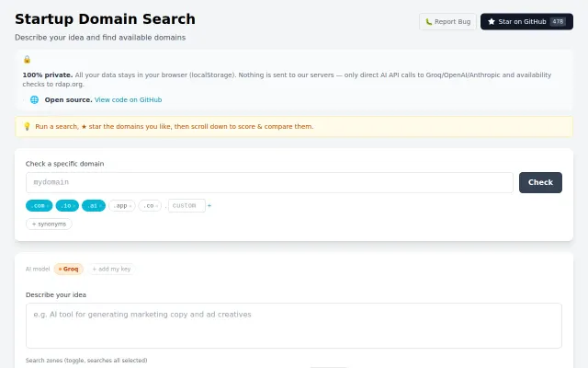Click the Report Bug button

447,22
